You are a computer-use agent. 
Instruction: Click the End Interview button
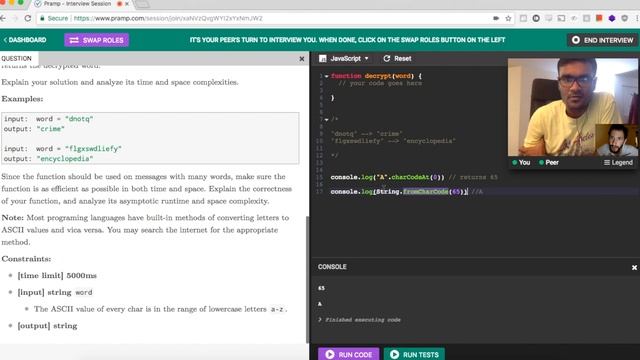click(x=602, y=40)
